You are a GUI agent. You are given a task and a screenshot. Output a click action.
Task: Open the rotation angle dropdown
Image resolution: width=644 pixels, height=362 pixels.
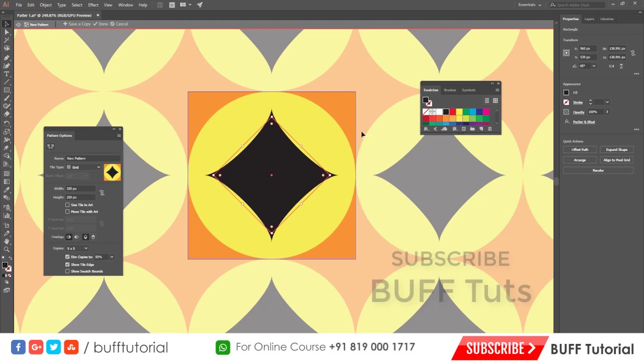(x=594, y=66)
